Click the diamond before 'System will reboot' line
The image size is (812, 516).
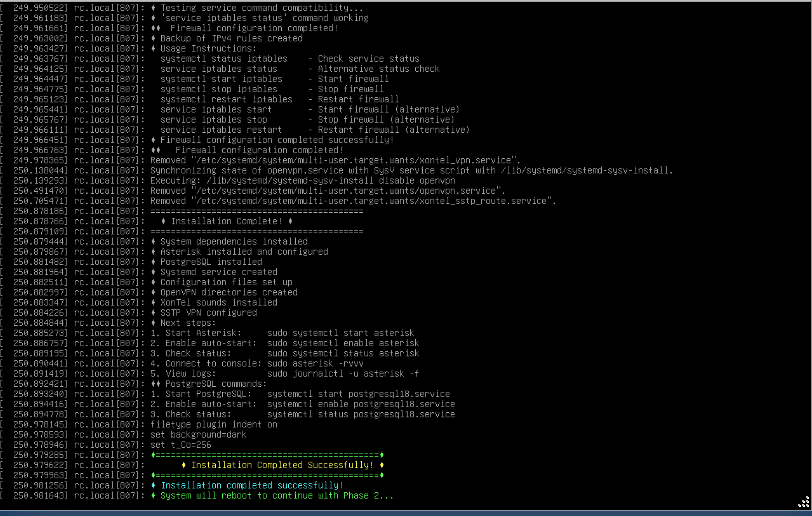(x=152, y=495)
